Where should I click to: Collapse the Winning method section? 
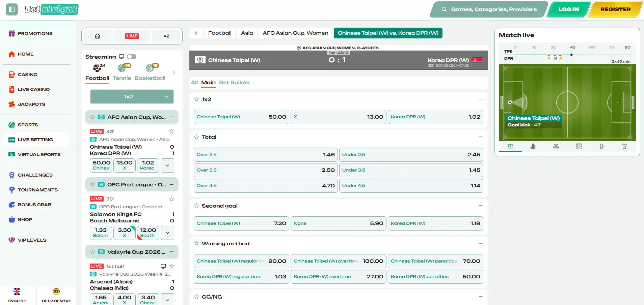[x=481, y=243]
